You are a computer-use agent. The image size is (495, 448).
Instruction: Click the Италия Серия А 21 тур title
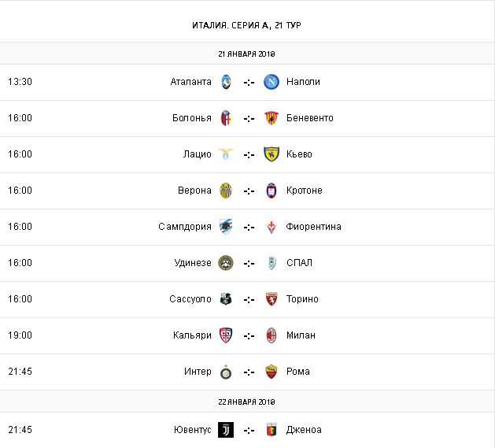(246, 25)
